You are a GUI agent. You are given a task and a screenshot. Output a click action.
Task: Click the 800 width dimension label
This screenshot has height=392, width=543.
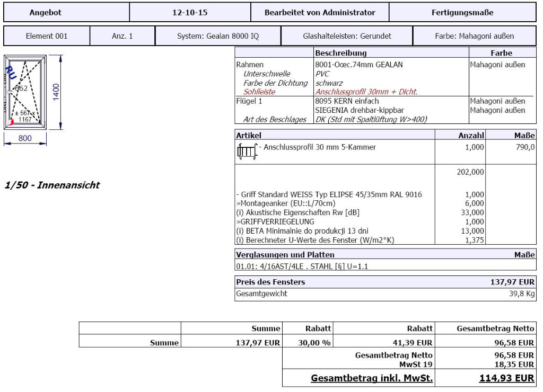(x=25, y=139)
